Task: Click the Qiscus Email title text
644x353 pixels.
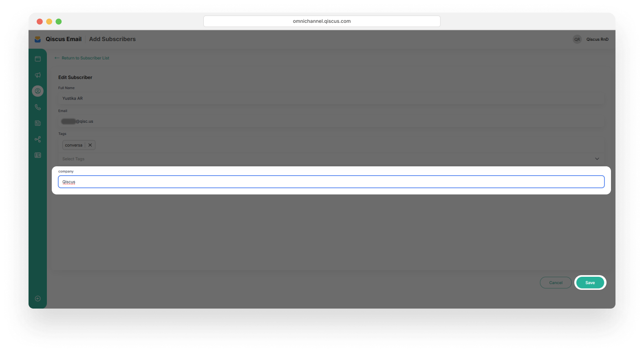Action: point(64,39)
